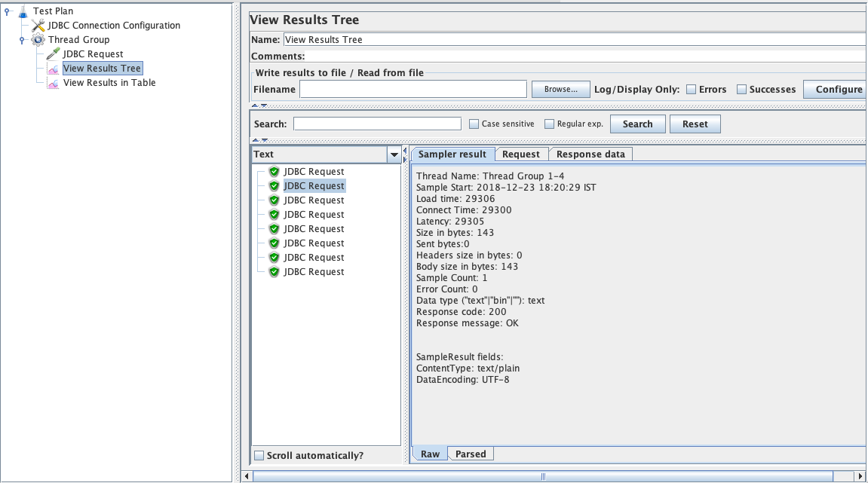
Task: Open the results renderer Text dropdown
Action: pos(394,154)
